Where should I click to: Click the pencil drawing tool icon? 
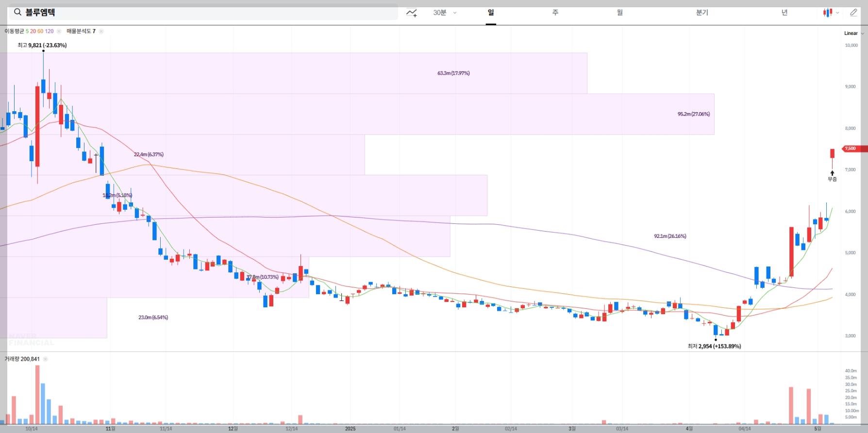[853, 13]
